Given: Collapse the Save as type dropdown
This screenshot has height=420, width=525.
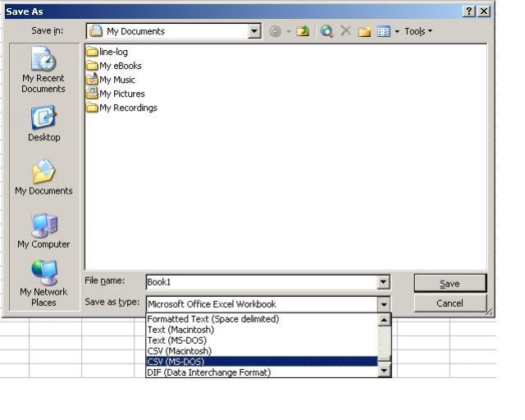Looking at the screenshot, I should tap(383, 304).
